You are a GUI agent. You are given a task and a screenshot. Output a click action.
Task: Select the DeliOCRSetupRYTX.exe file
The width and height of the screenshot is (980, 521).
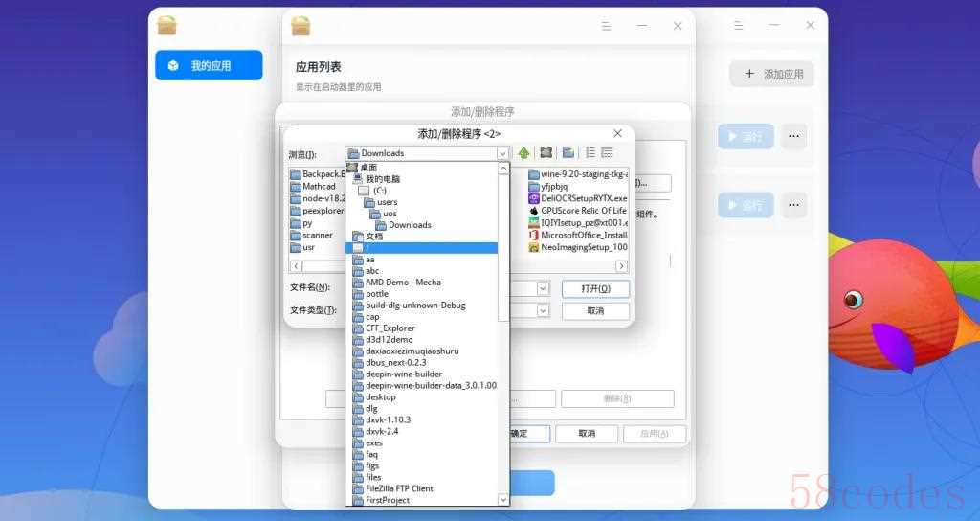click(583, 198)
